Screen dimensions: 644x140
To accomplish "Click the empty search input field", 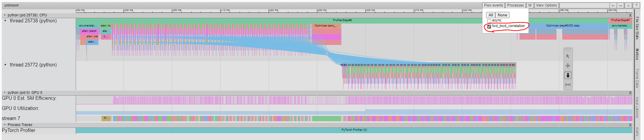I will (584, 5).
